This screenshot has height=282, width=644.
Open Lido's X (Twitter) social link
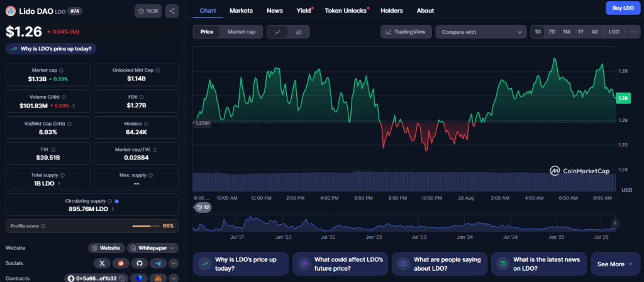click(103, 263)
